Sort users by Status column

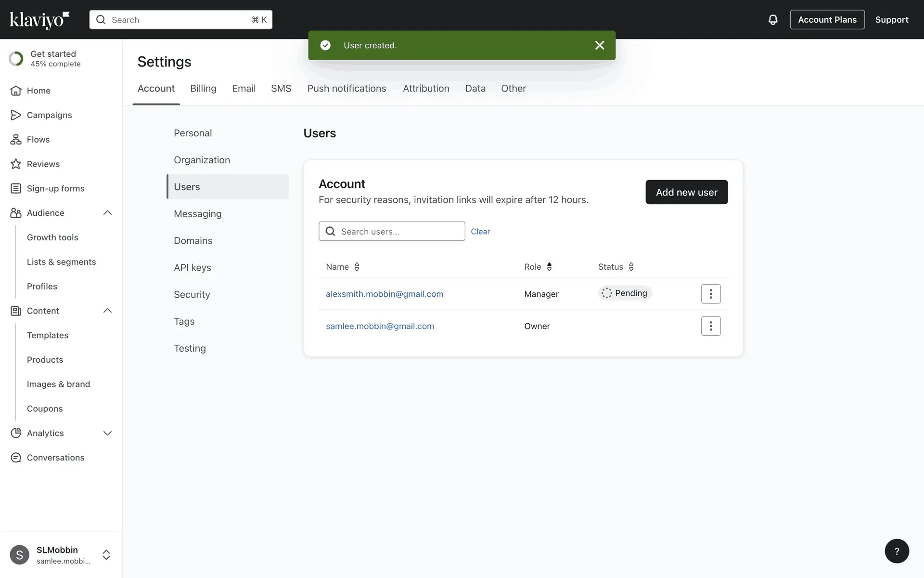631,267
